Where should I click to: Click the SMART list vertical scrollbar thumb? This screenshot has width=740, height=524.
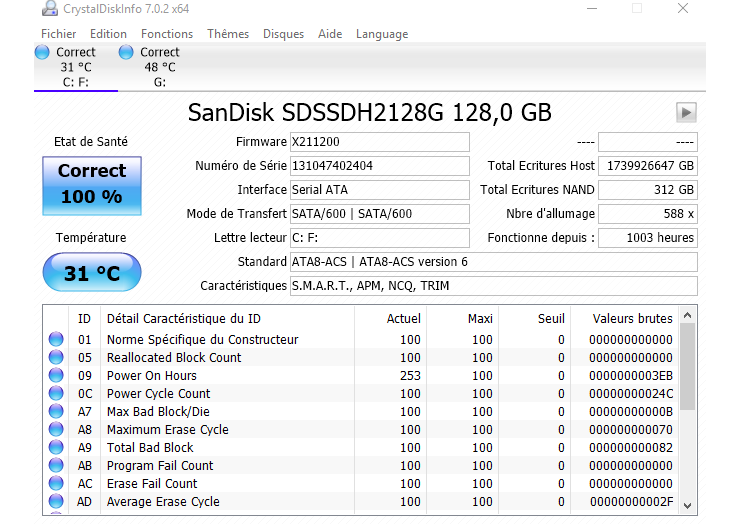pos(688,367)
